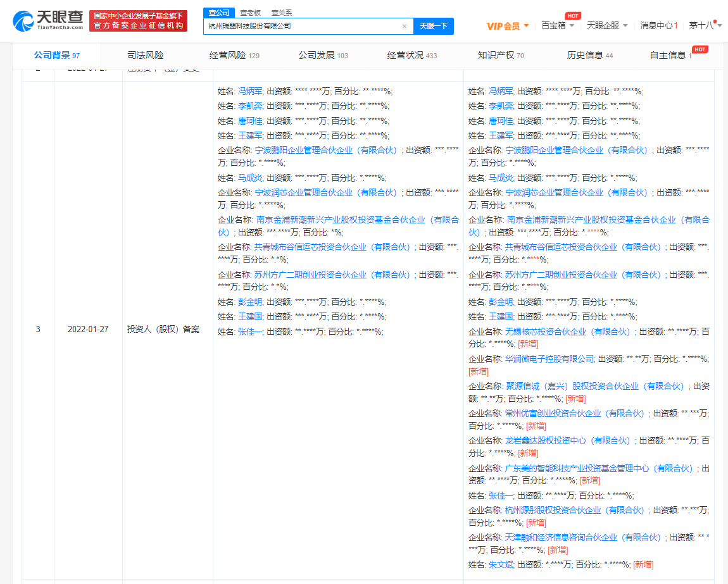Open 马成炎 link in the before-change column
Image resolution: width=728 pixels, height=584 pixels.
tap(250, 178)
